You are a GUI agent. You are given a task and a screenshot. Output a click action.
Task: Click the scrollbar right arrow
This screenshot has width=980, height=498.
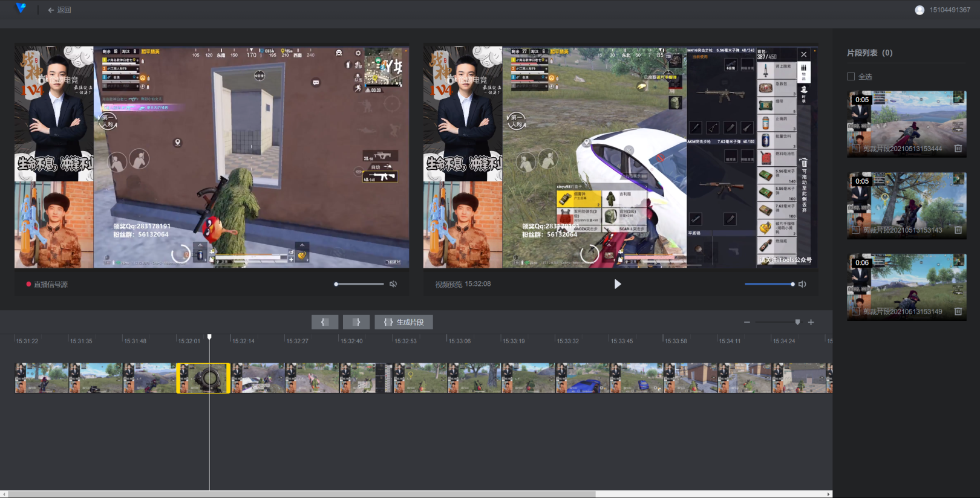click(x=829, y=494)
